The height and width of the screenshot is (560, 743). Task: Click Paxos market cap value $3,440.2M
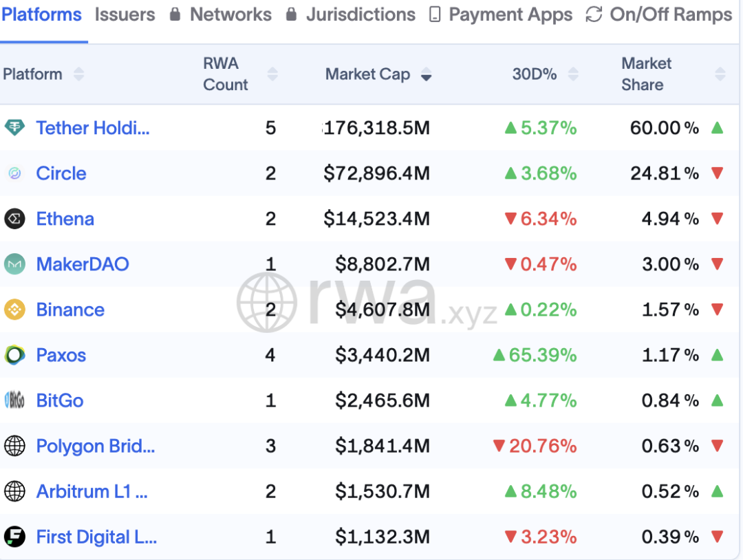pos(383,355)
